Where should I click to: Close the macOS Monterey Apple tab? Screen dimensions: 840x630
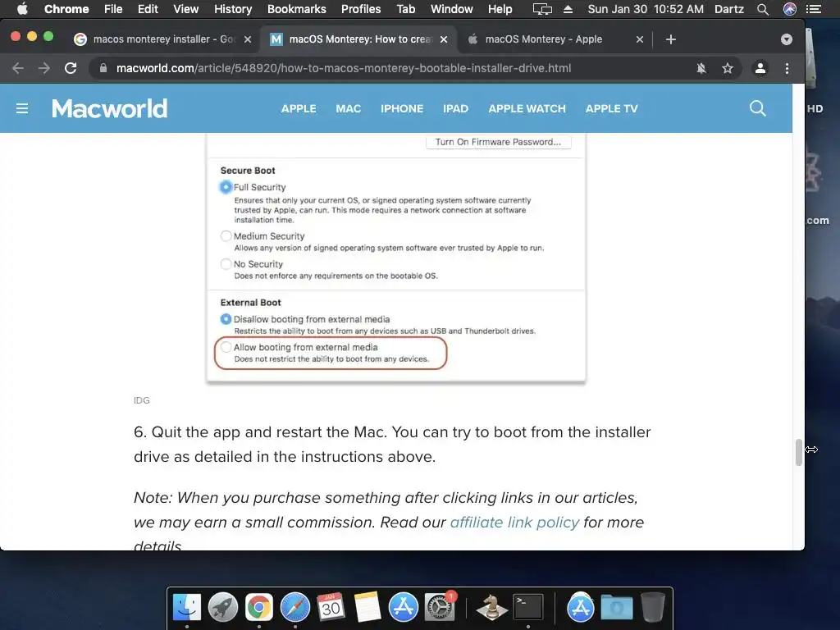(x=639, y=39)
